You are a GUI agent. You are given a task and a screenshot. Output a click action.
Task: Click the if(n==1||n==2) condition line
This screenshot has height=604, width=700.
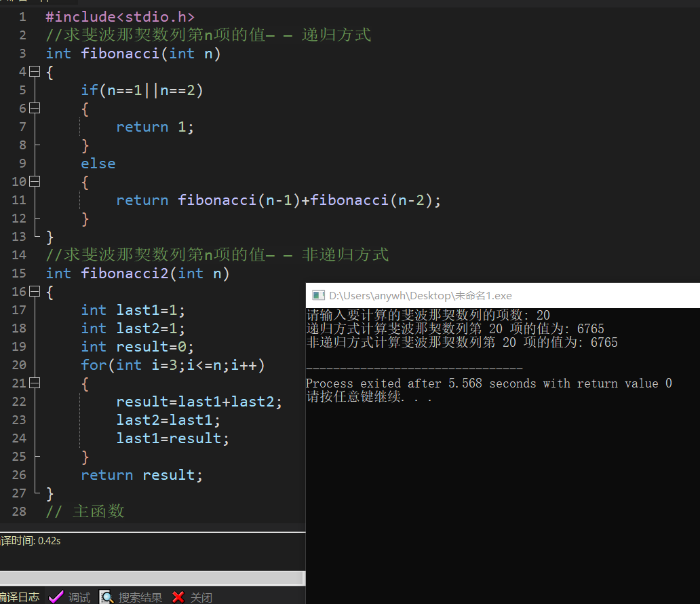[142, 90]
